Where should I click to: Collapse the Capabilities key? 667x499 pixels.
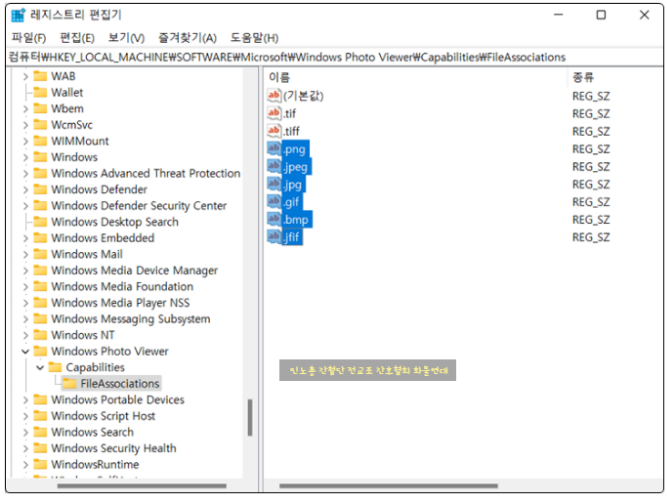(40, 368)
